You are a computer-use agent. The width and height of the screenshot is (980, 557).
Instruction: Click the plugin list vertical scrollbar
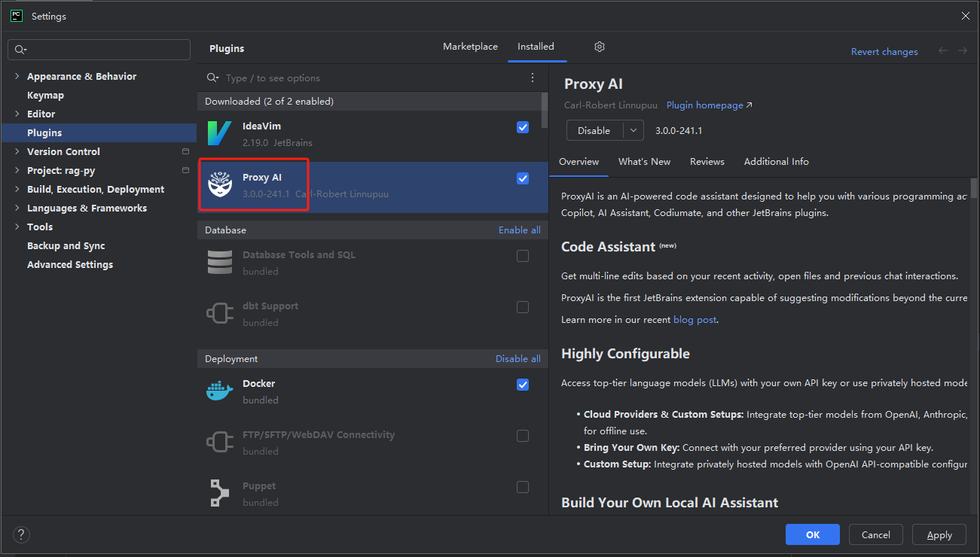pyautogui.click(x=545, y=111)
